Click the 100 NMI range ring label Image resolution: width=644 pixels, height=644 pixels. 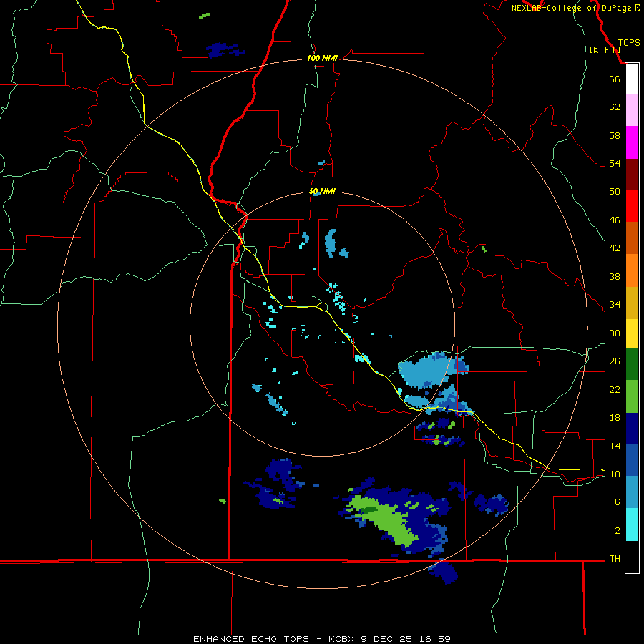coord(322,59)
